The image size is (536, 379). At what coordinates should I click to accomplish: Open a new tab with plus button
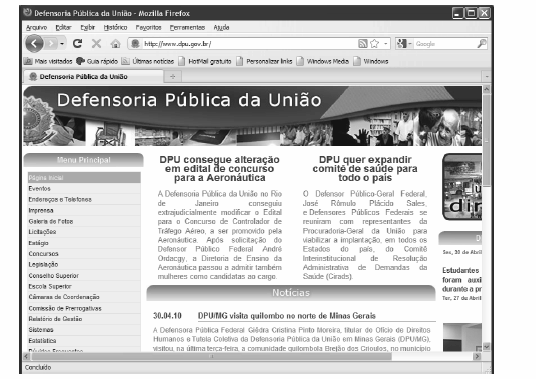[173, 77]
